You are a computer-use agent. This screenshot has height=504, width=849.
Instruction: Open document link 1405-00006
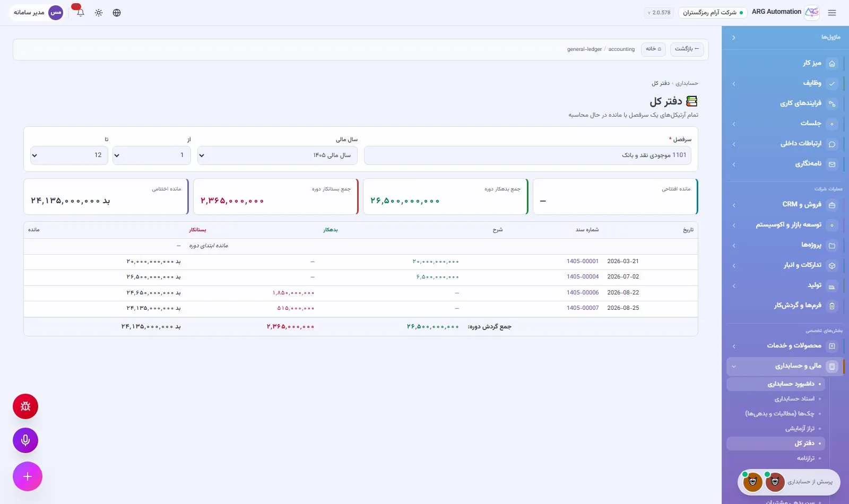[x=583, y=293]
